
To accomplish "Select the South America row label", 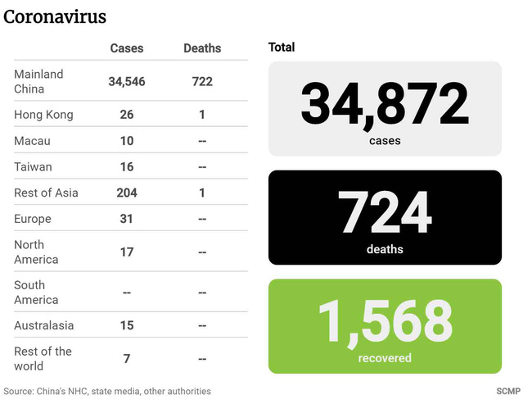I will [x=36, y=293].
